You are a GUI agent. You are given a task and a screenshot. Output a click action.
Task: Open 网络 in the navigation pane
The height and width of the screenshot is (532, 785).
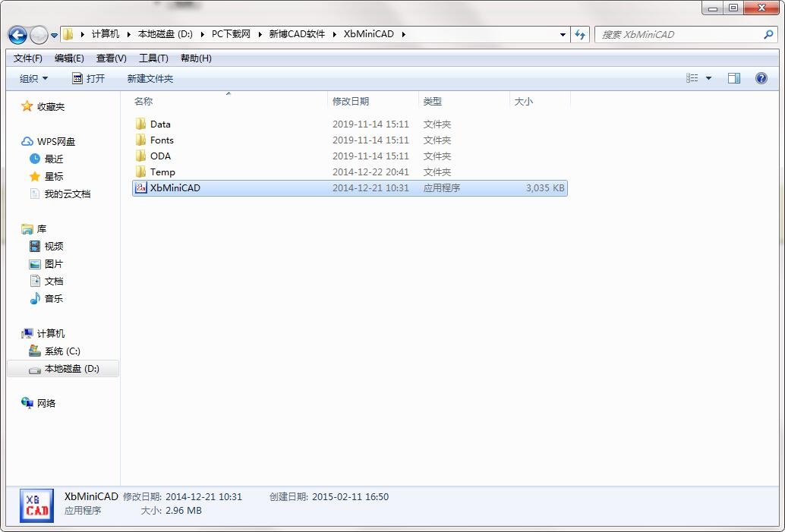pos(46,404)
